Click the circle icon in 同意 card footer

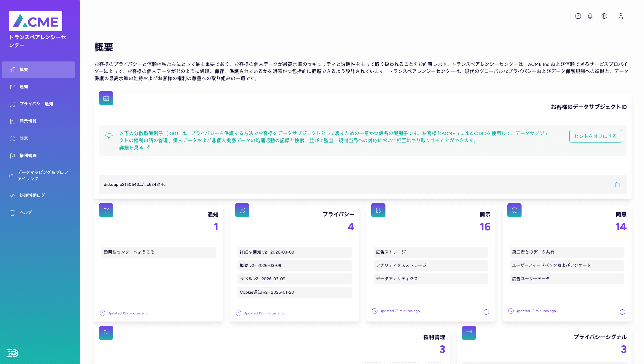click(622, 312)
